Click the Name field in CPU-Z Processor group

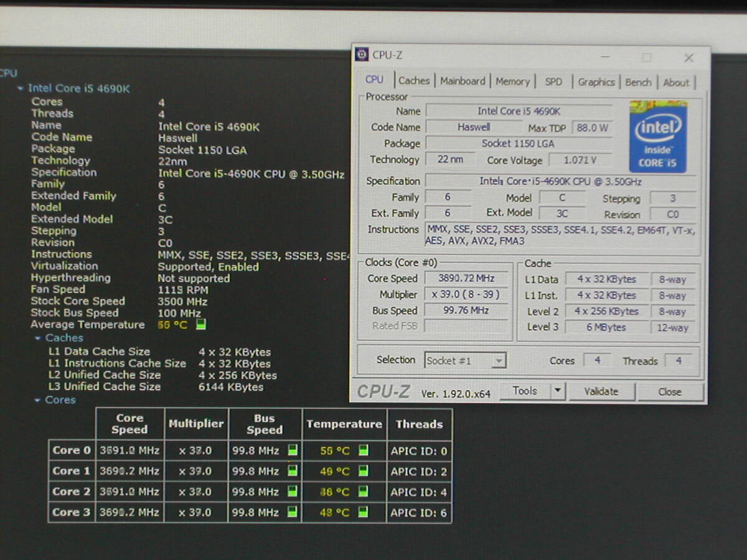click(x=519, y=111)
